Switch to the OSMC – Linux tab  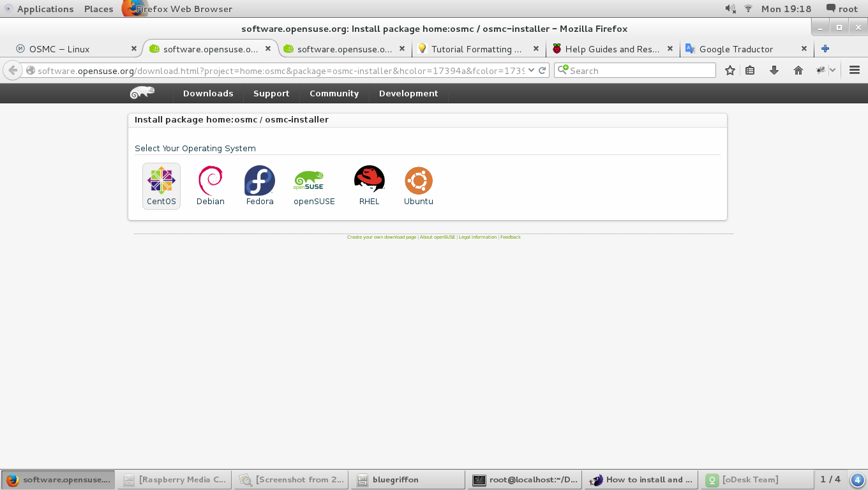[x=71, y=48]
